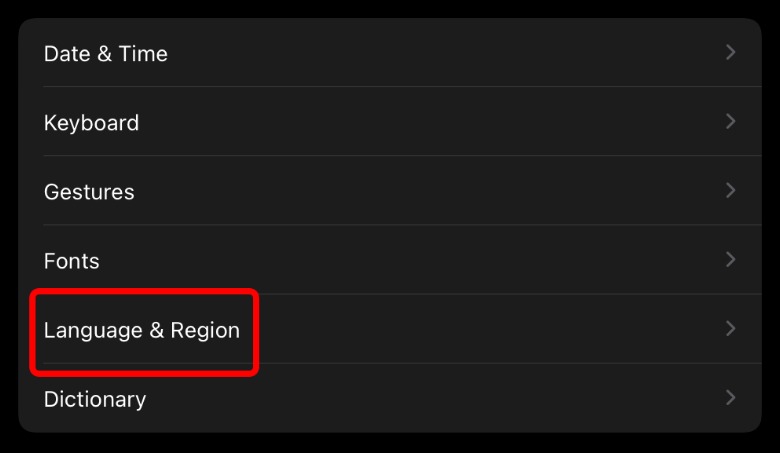Click the Language & Region chevron arrow
Screen dimensions: 780x453
[x=731, y=328]
